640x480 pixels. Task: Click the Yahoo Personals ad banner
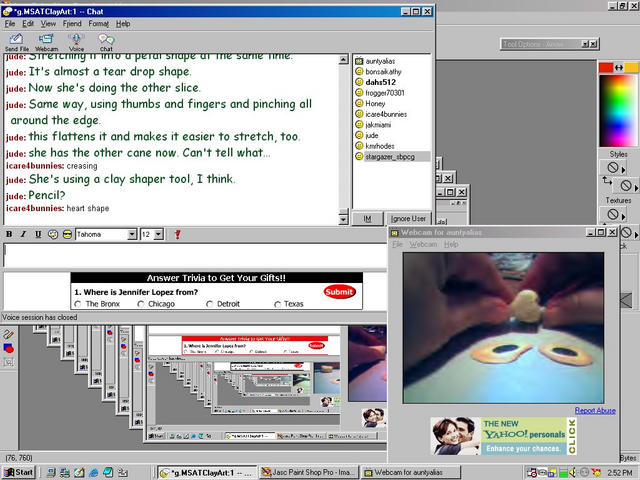coord(504,436)
